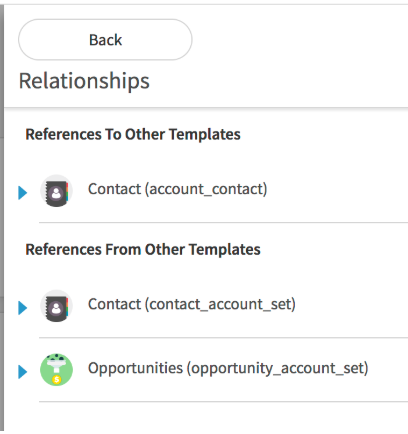Image resolution: width=408 pixels, height=434 pixels.
Task: Click the text opportunity_account_set in parentheses
Action: pyautogui.click(x=277, y=368)
